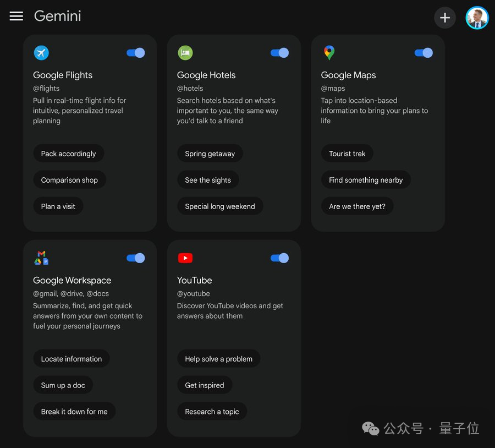Turn off the Google Hotels toggle

(280, 53)
